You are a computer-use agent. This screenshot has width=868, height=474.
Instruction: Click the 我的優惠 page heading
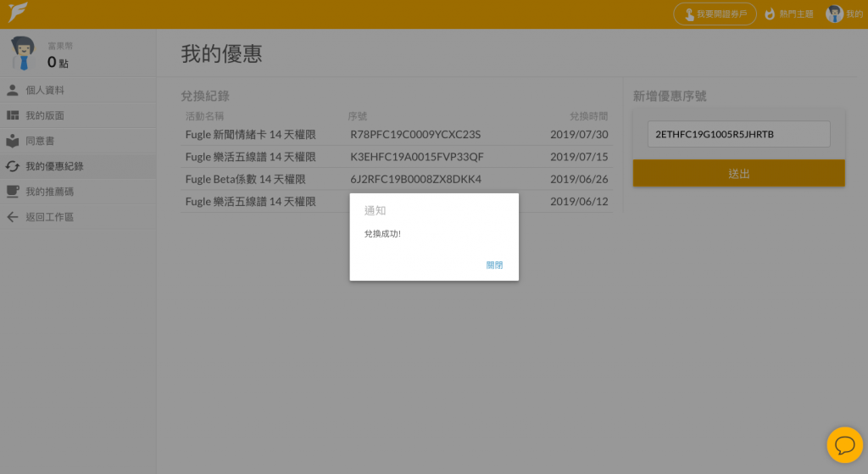pyautogui.click(x=221, y=53)
